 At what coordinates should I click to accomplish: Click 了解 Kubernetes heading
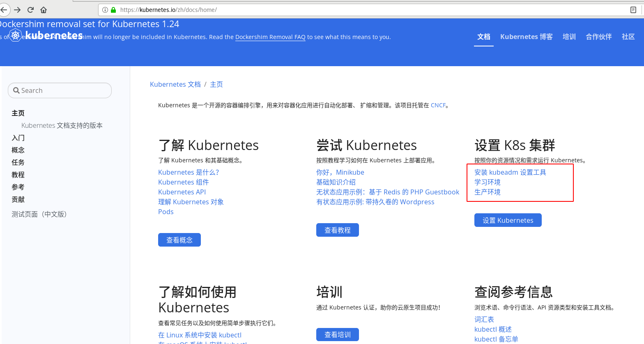tap(209, 145)
